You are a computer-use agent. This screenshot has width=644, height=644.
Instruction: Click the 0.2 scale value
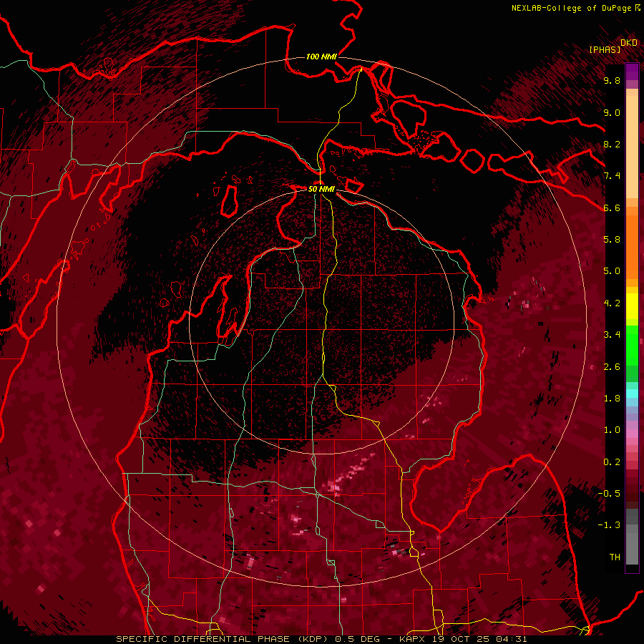pyautogui.click(x=612, y=462)
